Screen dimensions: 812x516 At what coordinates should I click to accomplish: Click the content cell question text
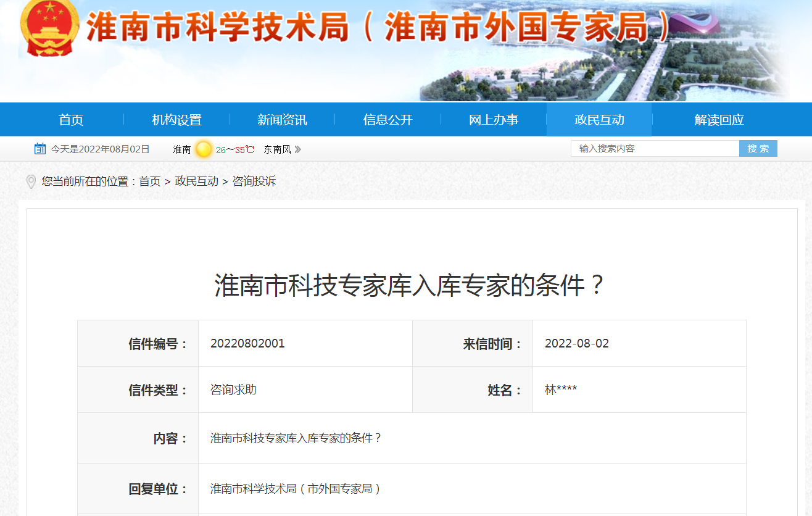(296, 438)
